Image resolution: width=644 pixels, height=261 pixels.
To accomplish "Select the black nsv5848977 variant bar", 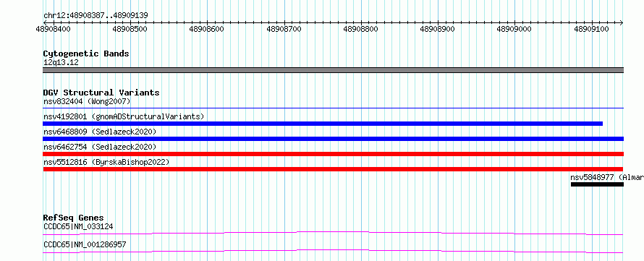I will (x=597, y=184).
